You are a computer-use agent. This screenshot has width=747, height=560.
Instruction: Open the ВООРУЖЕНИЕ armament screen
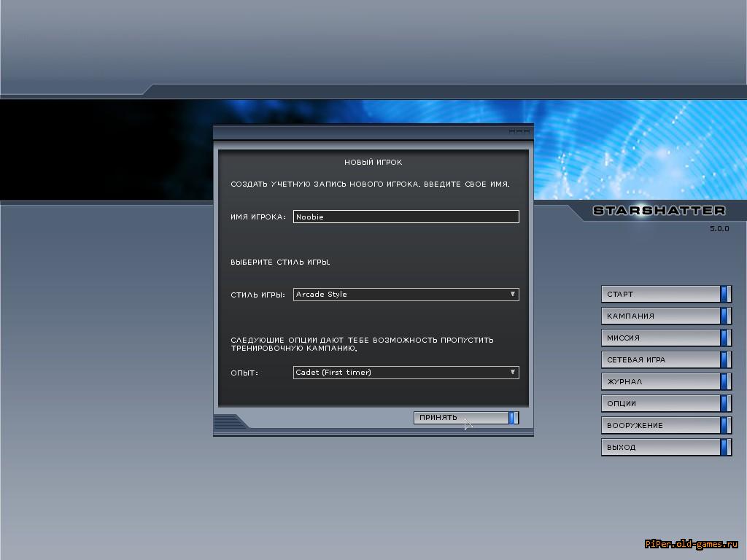[665, 425]
